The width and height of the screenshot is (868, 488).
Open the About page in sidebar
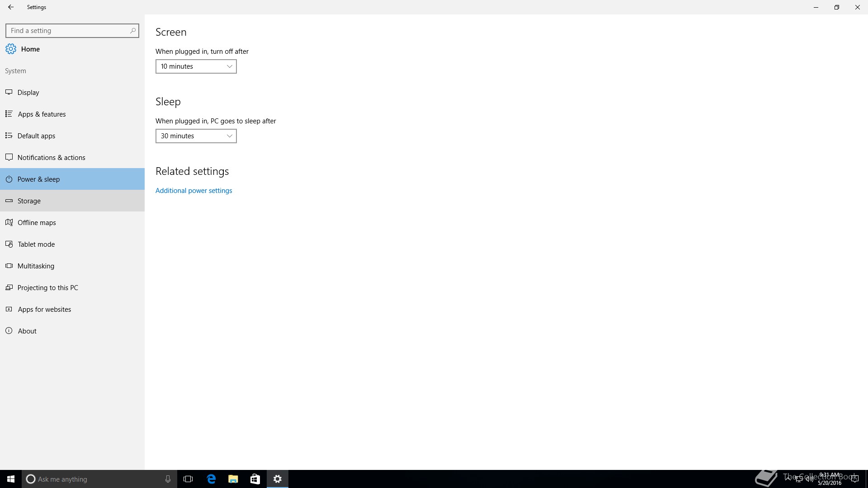[27, 331]
